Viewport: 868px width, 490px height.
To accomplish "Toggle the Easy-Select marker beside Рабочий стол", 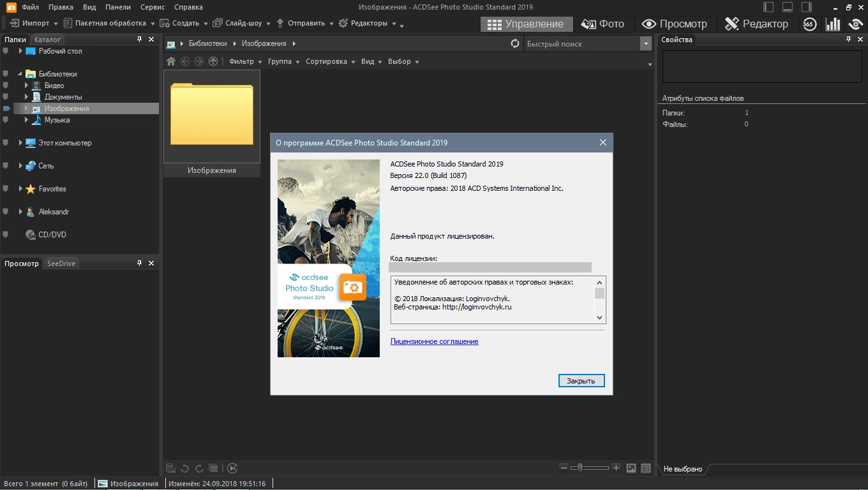I will [x=6, y=51].
